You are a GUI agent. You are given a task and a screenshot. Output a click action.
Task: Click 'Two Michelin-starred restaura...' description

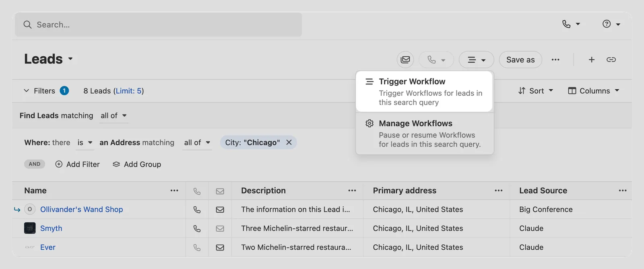tap(296, 247)
